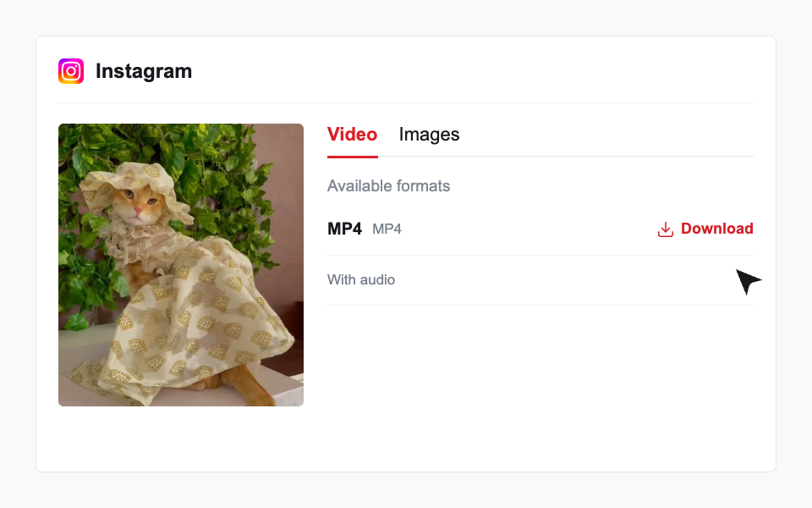This screenshot has width=812, height=508.
Task: Switch to the Video tab
Action: [352, 135]
